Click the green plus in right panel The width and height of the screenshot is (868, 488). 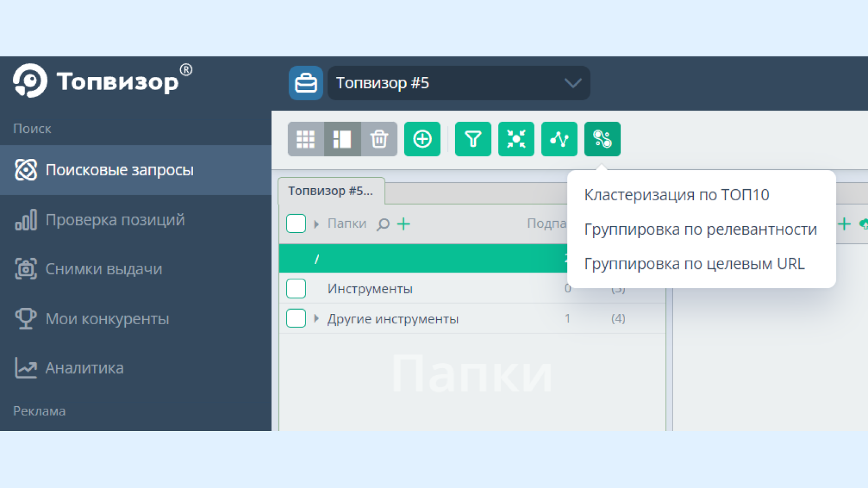tap(844, 223)
